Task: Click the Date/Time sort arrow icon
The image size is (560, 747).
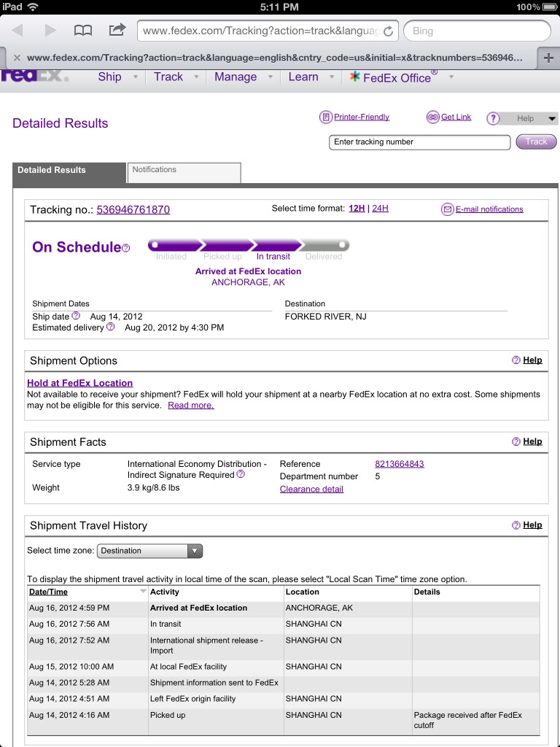Action: tap(142, 591)
